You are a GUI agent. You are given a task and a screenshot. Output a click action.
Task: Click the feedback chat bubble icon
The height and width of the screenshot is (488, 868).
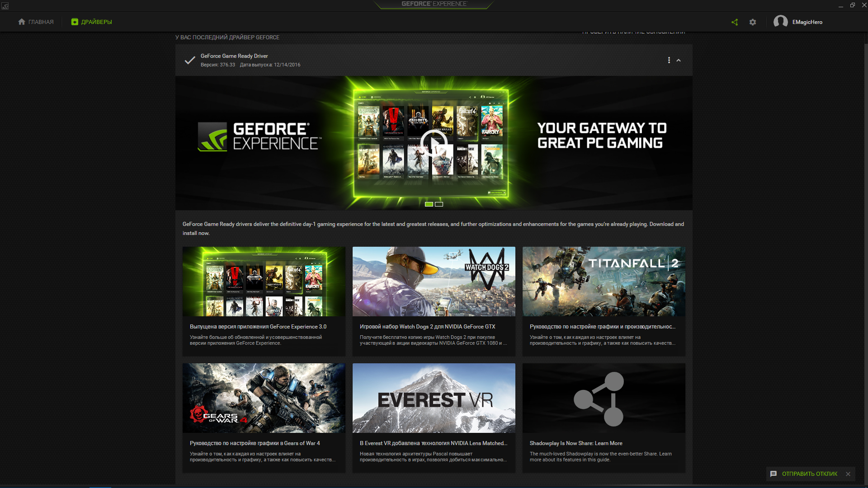coord(774,474)
